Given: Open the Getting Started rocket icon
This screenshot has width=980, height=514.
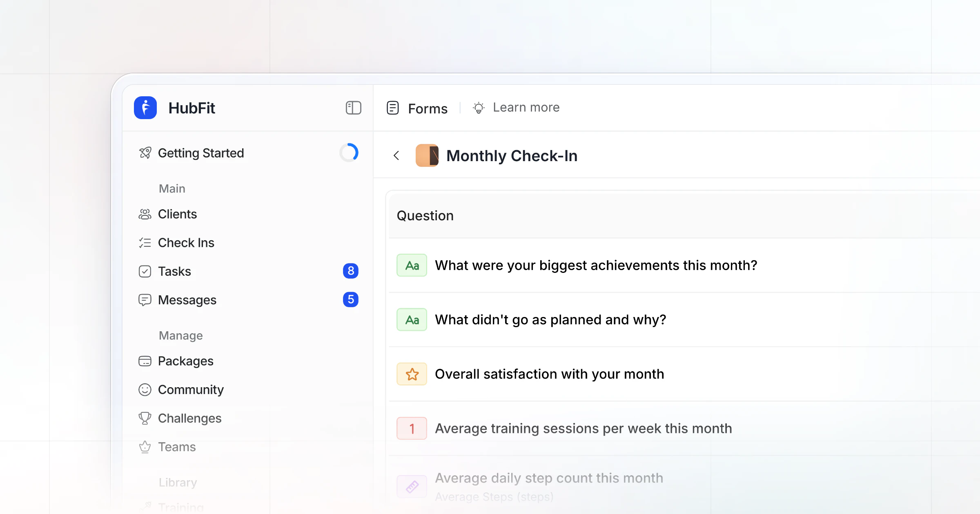Looking at the screenshot, I should [x=145, y=153].
